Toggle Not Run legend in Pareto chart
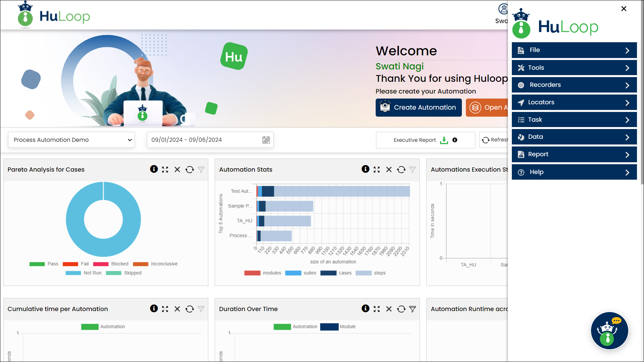This screenshot has width=644, height=362. 84,273
